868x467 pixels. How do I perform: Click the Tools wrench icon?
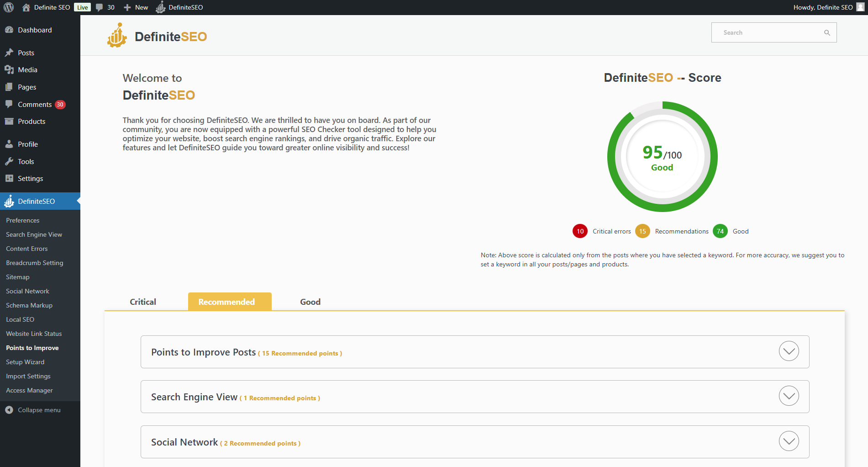point(10,161)
